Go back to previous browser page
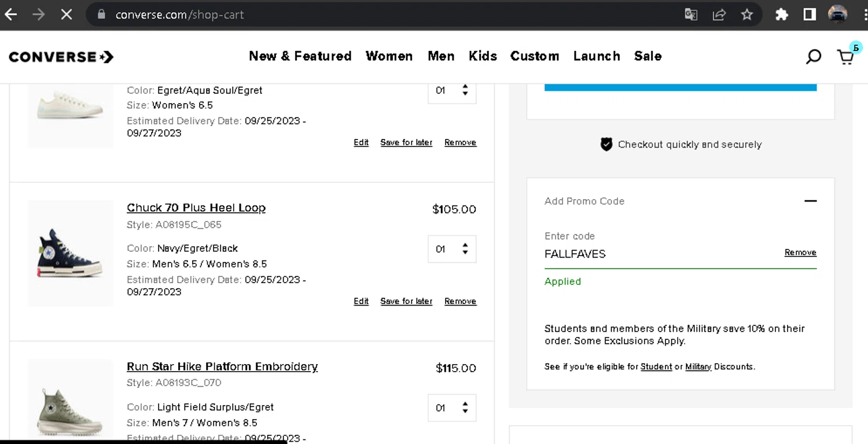 click(11, 14)
